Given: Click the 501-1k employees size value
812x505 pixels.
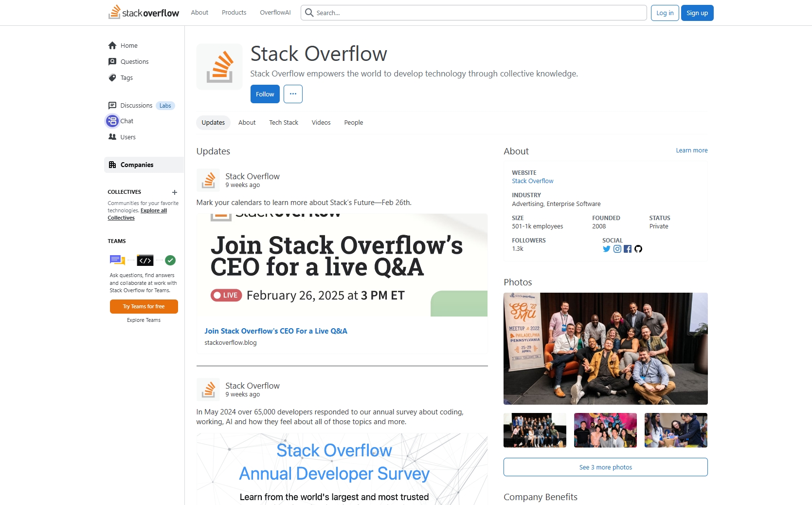Looking at the screenshot, I should 537,226.
